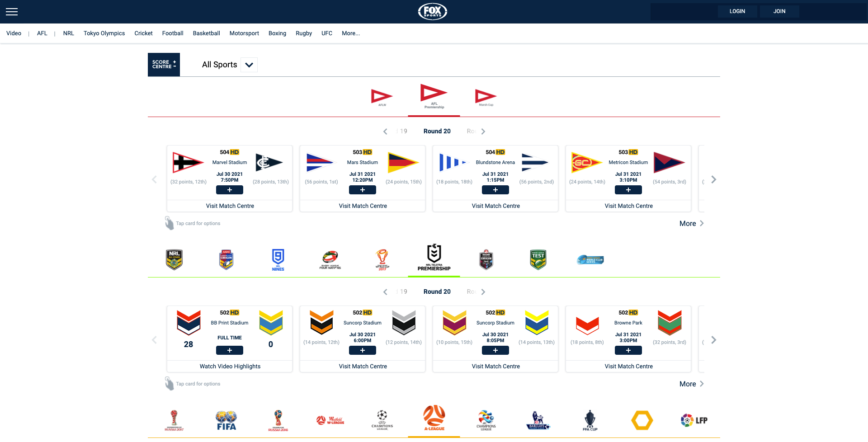Expand Marvel Stadium match options
This screenshot has height=442, width=868.
(x=230, y=190)
